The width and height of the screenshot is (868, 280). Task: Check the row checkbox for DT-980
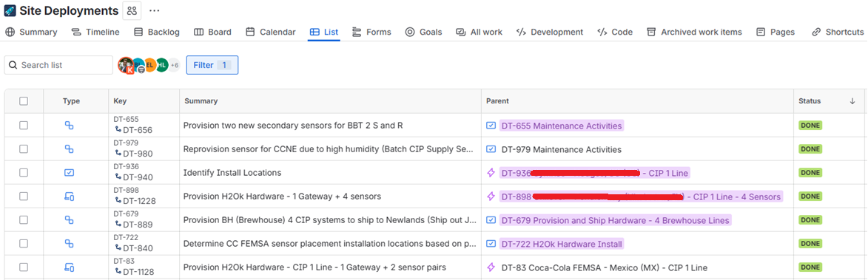click(23, 149)
